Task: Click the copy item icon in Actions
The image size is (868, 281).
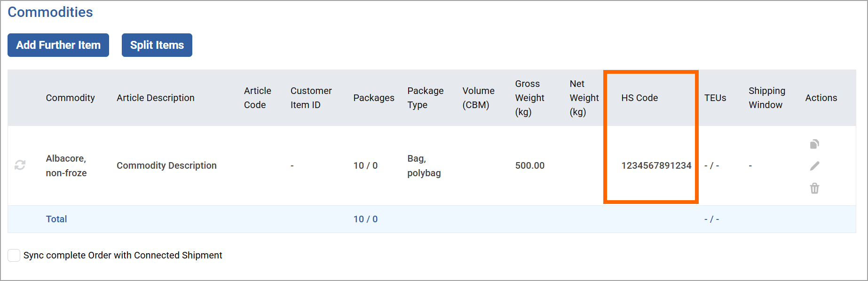Action: (814, 144)
